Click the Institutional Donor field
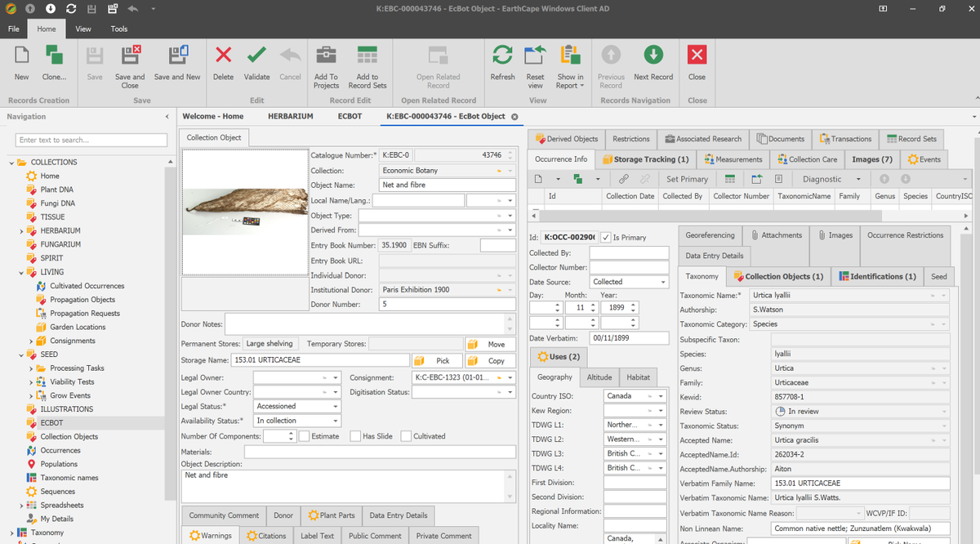 click(x=448, y=289)
